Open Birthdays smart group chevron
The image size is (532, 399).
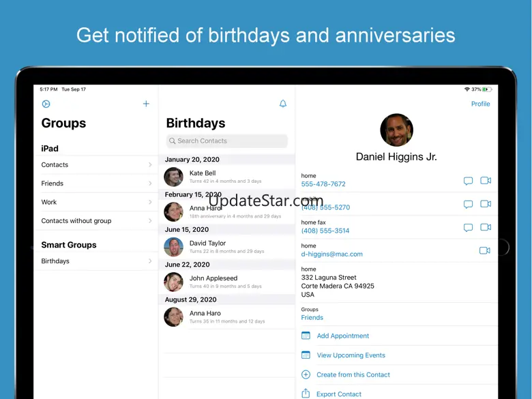click(x=150, y=261)
